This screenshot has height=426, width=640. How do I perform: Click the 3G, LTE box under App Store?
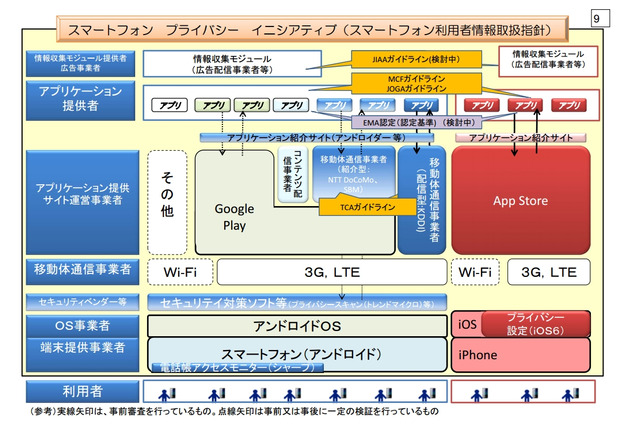point(549,272)
